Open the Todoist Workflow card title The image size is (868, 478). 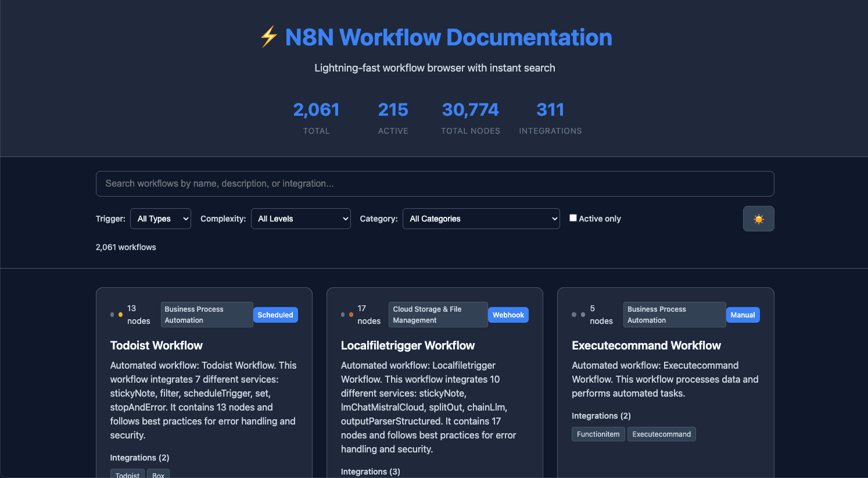coord(156,345)
